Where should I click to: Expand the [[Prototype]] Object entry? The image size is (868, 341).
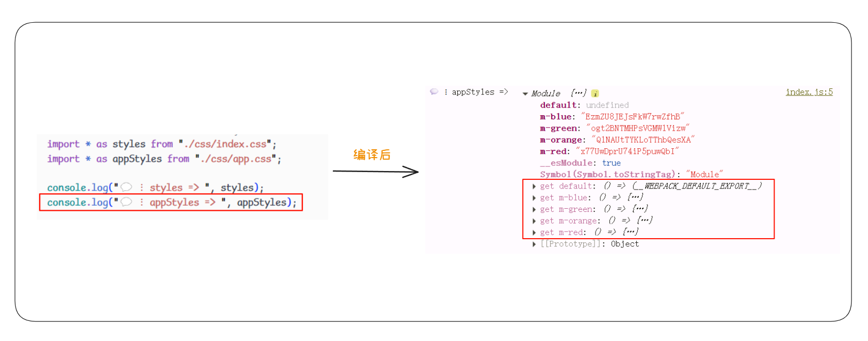pyautogui.click(x=534, y=244)
